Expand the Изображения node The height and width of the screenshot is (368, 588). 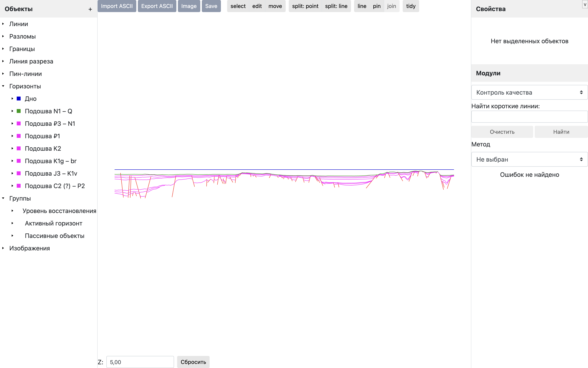(3, 248)
